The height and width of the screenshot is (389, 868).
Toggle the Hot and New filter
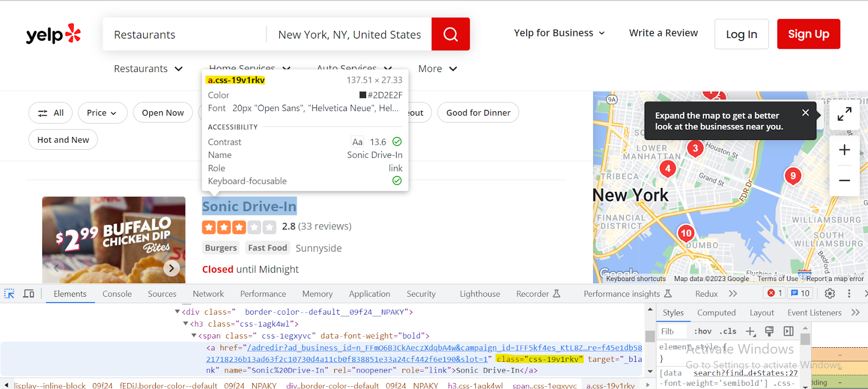pos(63,140)
